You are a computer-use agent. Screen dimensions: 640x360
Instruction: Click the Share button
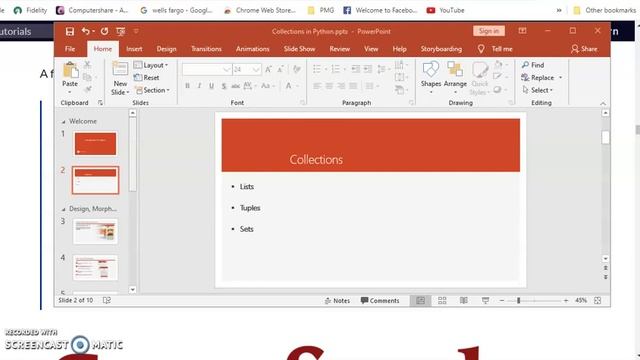point(584,49)
